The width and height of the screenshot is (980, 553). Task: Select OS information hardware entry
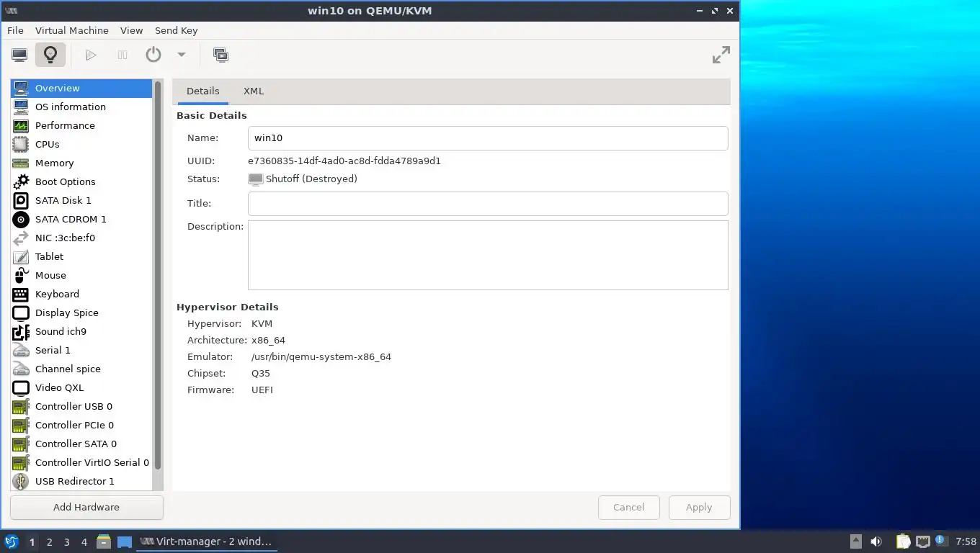(81, 107)
